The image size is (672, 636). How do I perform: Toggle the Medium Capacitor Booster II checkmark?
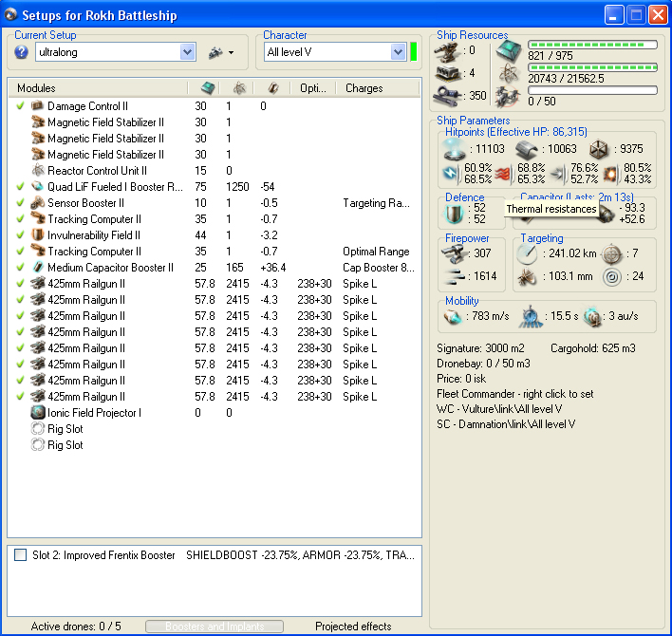20,267
